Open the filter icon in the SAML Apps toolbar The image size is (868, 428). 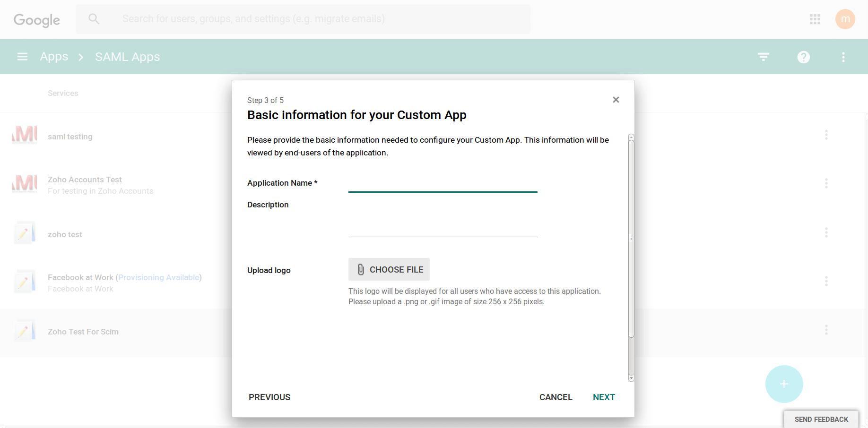(763, 57)
